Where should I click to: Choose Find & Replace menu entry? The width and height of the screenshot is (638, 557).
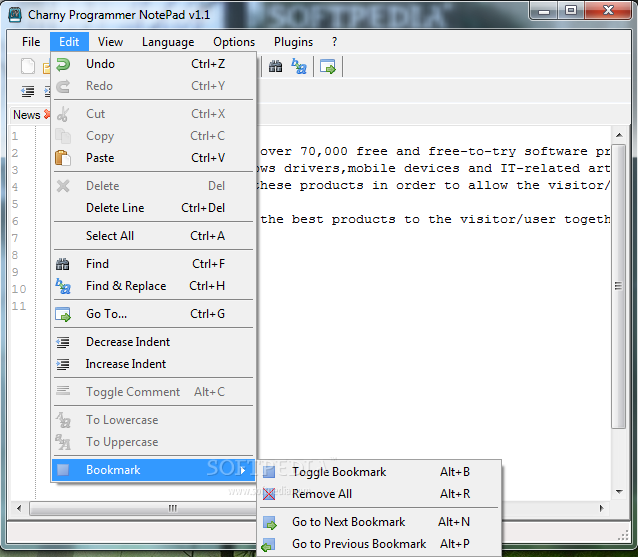click(153, 286)
